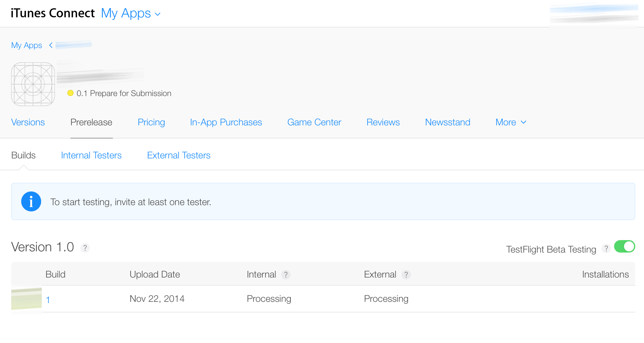Turn off TestFlight Beta Testing switch
Viewport: 644px width, 343px height.
624,246
